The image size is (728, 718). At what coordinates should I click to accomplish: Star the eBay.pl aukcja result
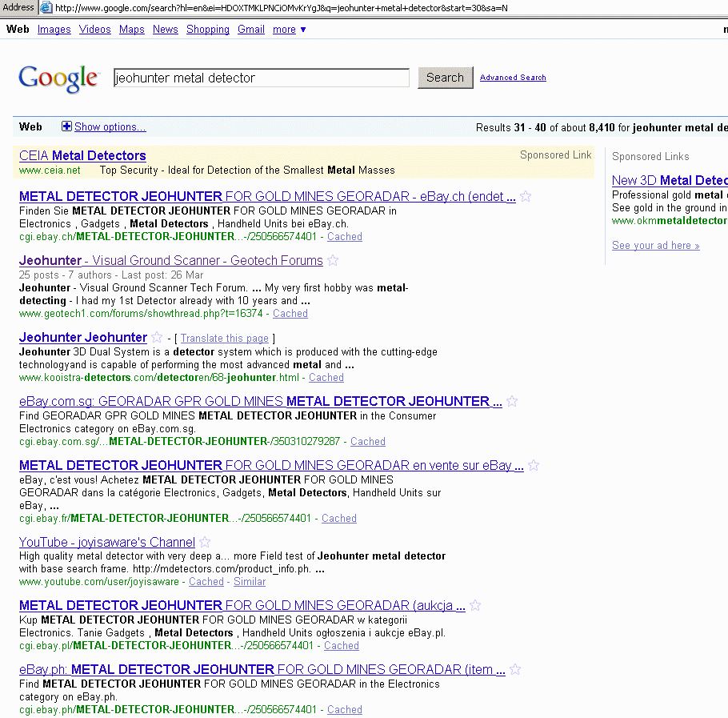click(475, 606)
